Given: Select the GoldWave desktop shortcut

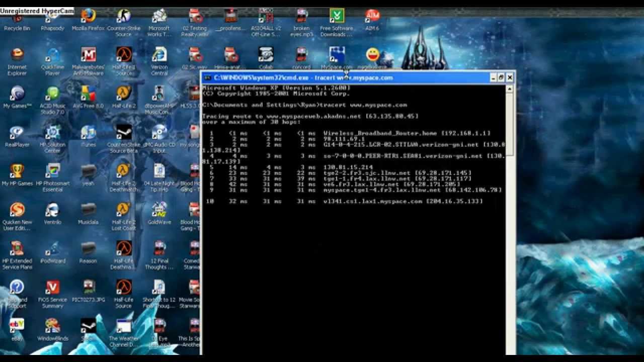Looking at the screenshot, I should tap(159, 214).
